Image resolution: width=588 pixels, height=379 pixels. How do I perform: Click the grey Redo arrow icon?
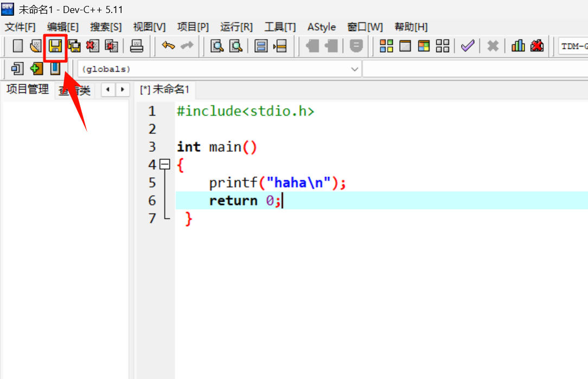pos(187,46)
